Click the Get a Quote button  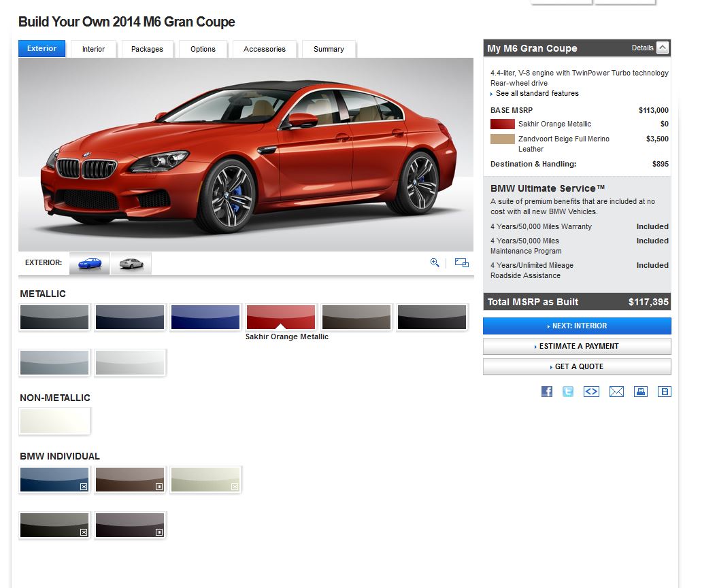pos(577,366)
